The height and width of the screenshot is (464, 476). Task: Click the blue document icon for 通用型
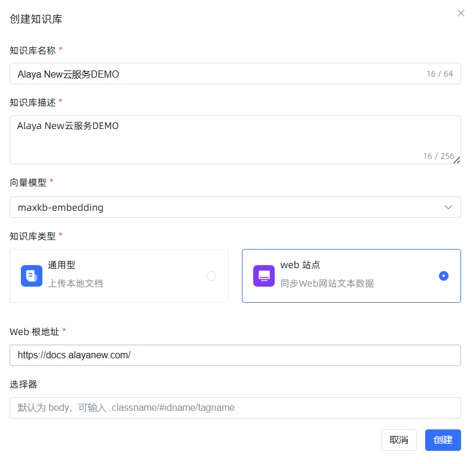[x=32, y=276]
